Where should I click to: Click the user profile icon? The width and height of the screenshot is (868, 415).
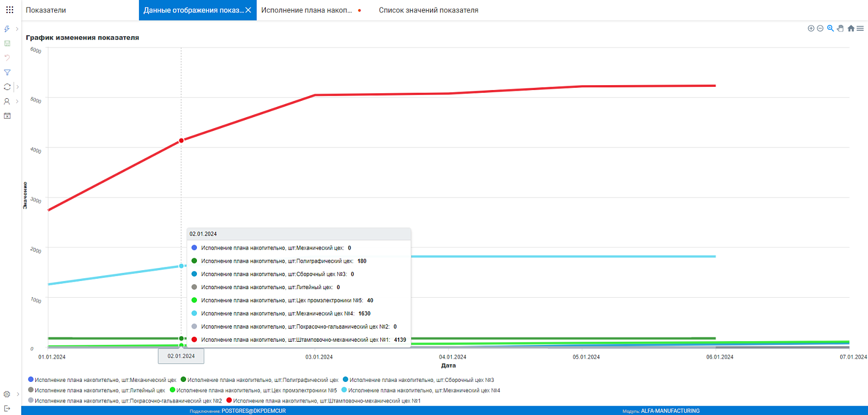7,101
